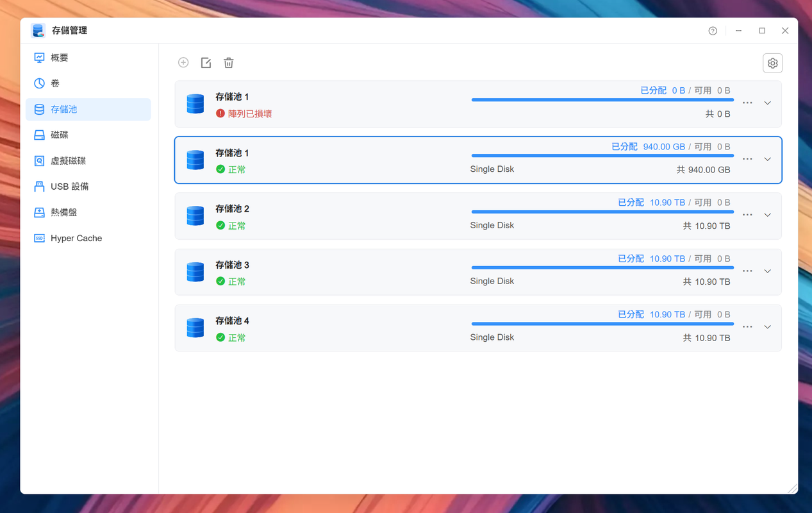Click 已分配 940.00 GB text
Viewport: 812px width, 513px height.
649,147
